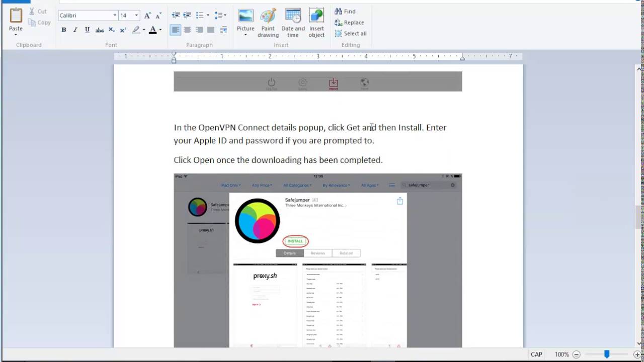The width and height of the screenshot is (644, 362).
Task: Justify the paragraph text
Action: 211,30
